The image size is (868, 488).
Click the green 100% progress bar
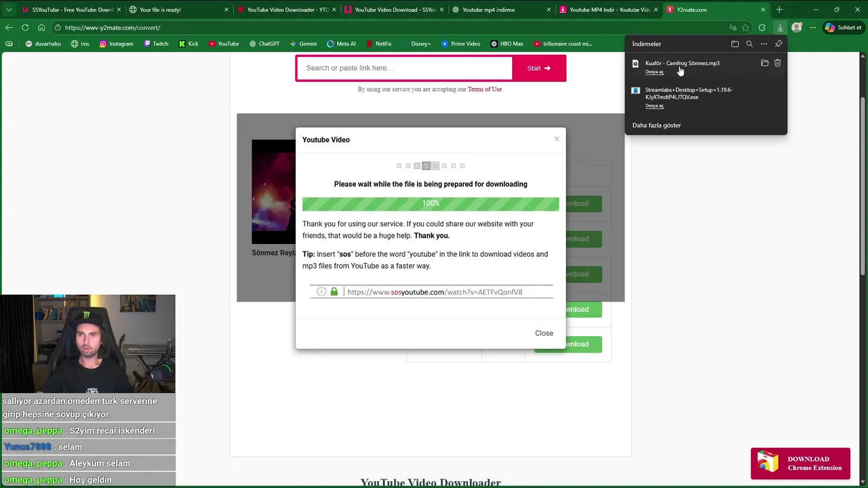(431, 203)
